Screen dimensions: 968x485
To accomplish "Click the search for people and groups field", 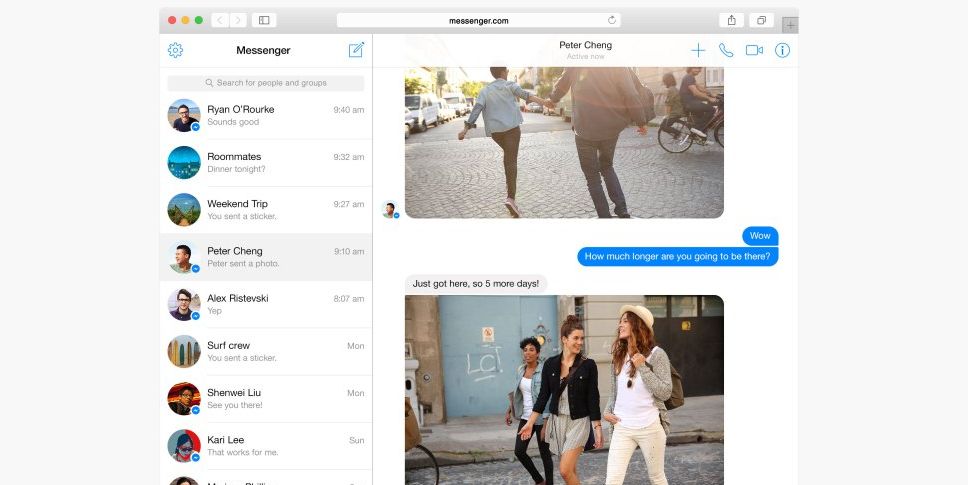I will tap(266, 83).
